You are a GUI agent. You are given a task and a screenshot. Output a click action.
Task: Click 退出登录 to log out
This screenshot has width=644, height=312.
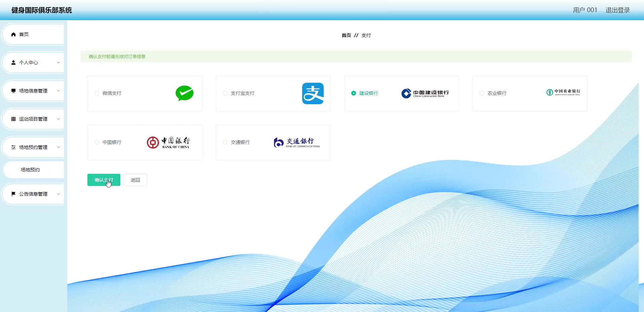618,10
